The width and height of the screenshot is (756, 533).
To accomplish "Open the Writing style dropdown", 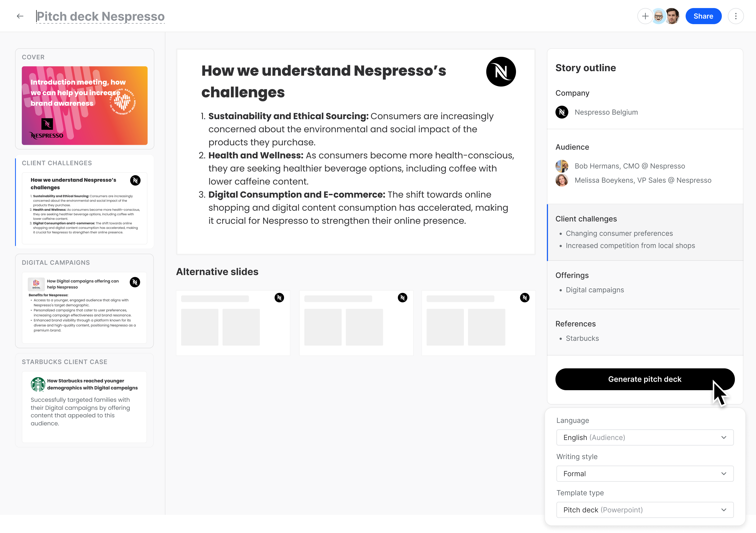I will (x=645, y=474).
